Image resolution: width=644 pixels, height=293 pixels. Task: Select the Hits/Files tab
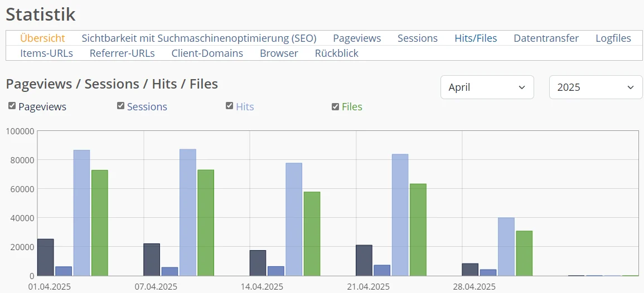point(476,38)
